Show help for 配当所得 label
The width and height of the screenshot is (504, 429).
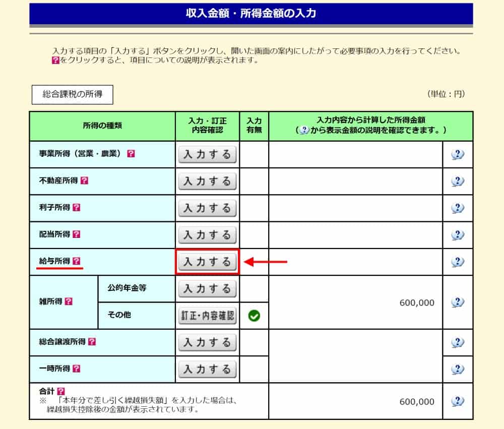[x=77, y=234]
